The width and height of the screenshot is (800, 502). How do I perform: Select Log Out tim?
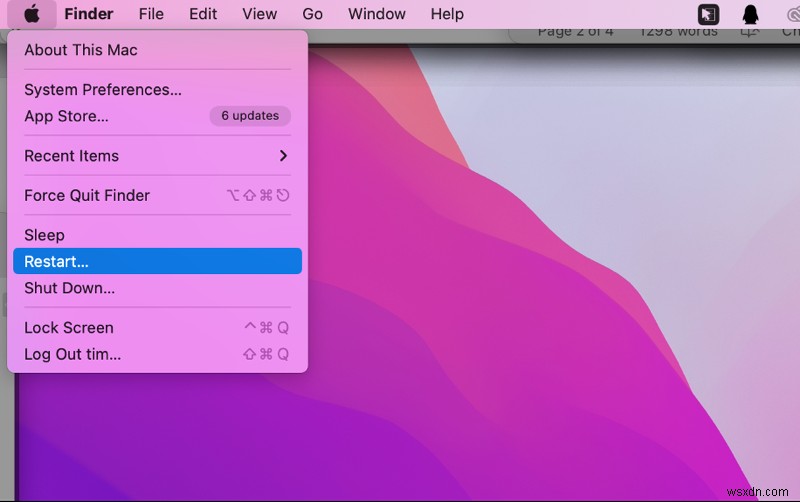(x=157, y=354)
